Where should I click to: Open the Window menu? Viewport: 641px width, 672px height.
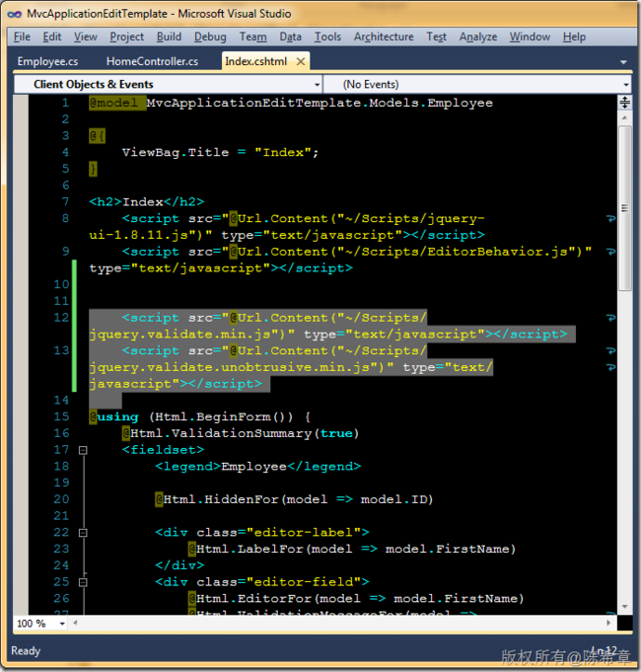click(530, 37)
